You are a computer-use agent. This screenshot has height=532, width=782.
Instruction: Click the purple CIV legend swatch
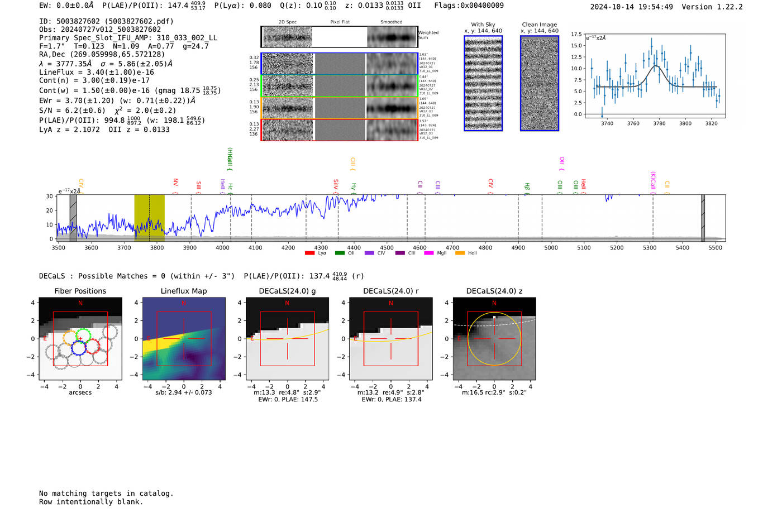point(369,253)
